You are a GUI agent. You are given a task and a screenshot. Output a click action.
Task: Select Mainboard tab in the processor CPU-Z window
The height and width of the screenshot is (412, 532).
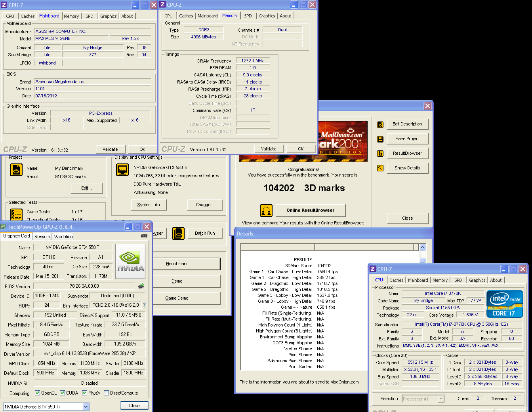click(418, 280)
